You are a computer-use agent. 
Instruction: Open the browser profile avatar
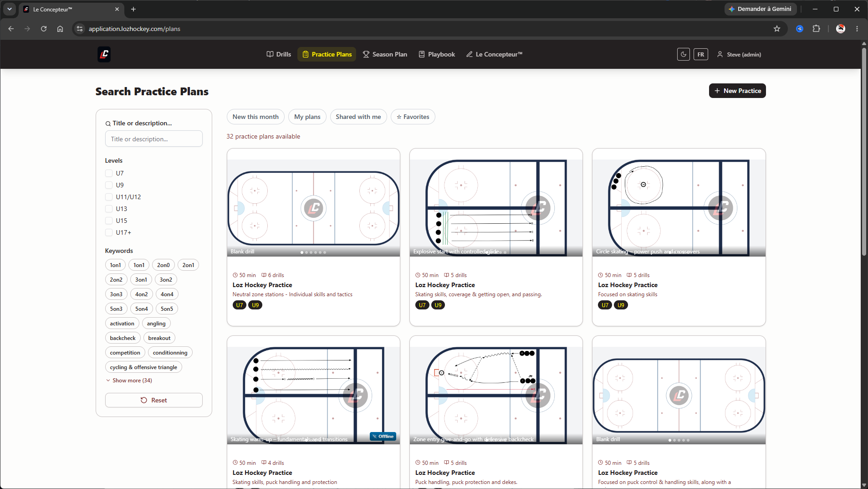tap(841, 29)
